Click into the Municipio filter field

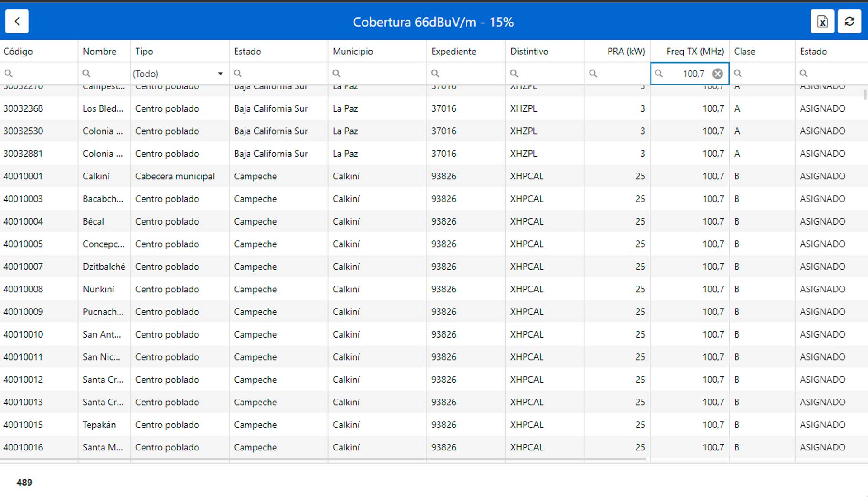click(x=377, y=74)
